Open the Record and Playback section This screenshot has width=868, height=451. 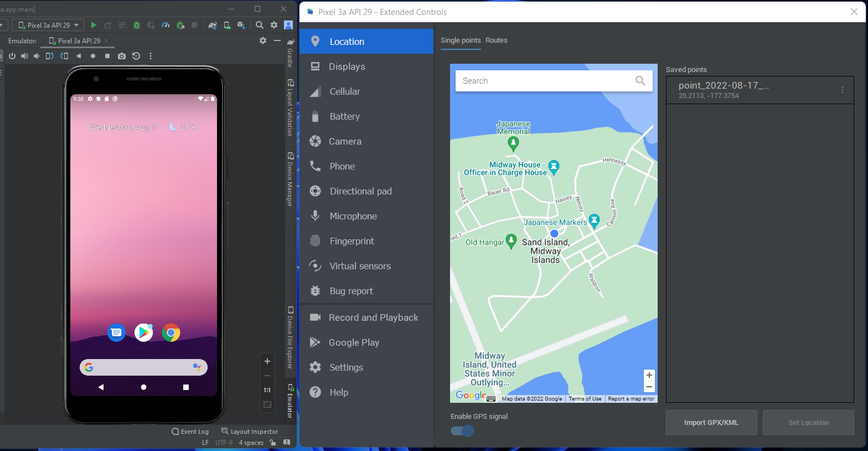point(366,317)
